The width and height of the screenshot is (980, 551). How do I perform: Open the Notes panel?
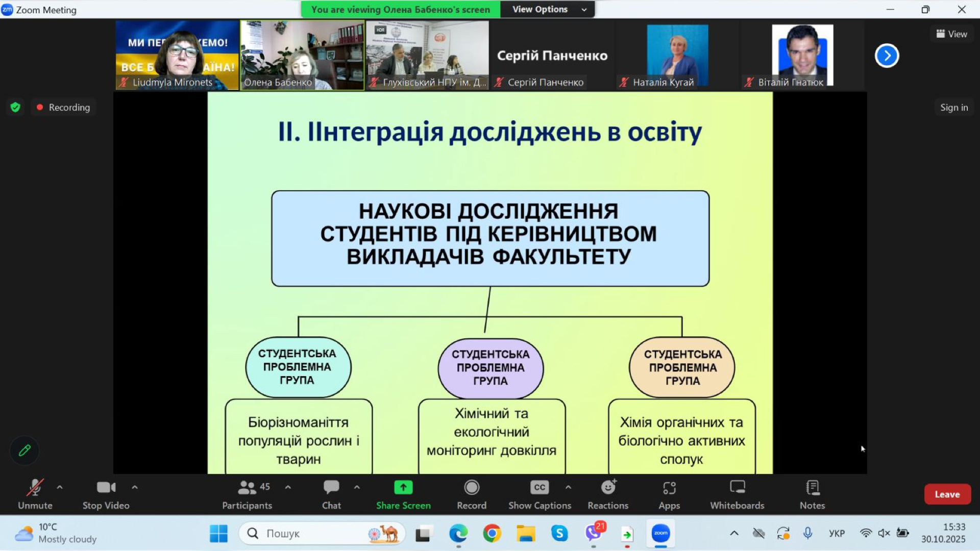(812, 494)
